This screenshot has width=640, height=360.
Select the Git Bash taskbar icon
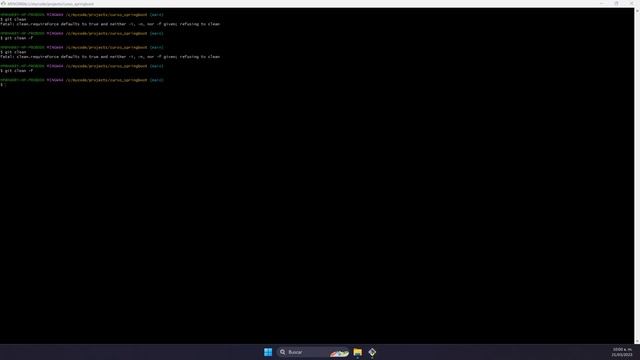point(372,352)
